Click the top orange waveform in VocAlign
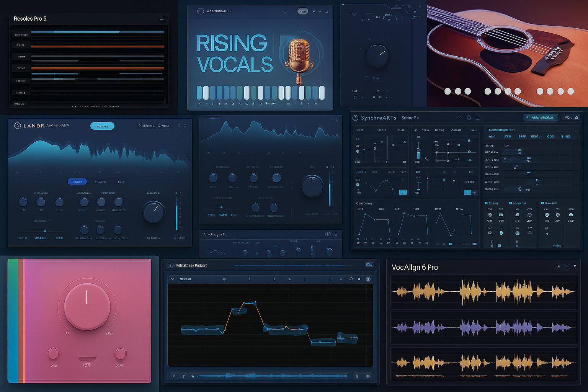Viewport: 588px width, 392px height. [x=483, y=292]
